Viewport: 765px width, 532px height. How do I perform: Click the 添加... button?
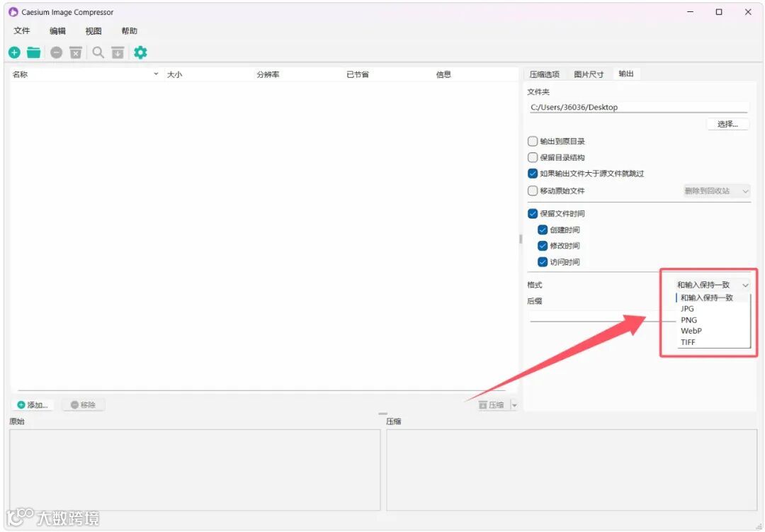tap(33, 405)
